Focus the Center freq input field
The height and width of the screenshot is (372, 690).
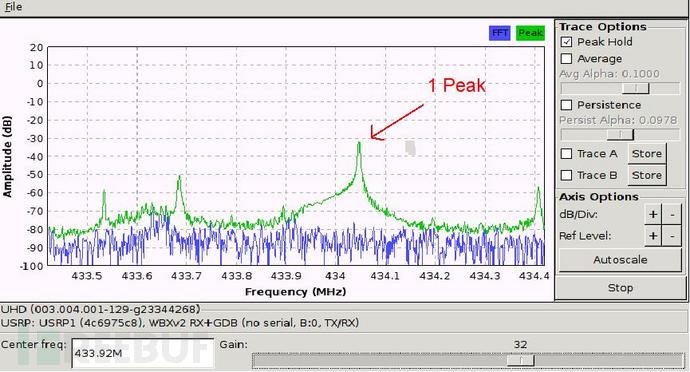pyautogui.click(x=143, y=353)
